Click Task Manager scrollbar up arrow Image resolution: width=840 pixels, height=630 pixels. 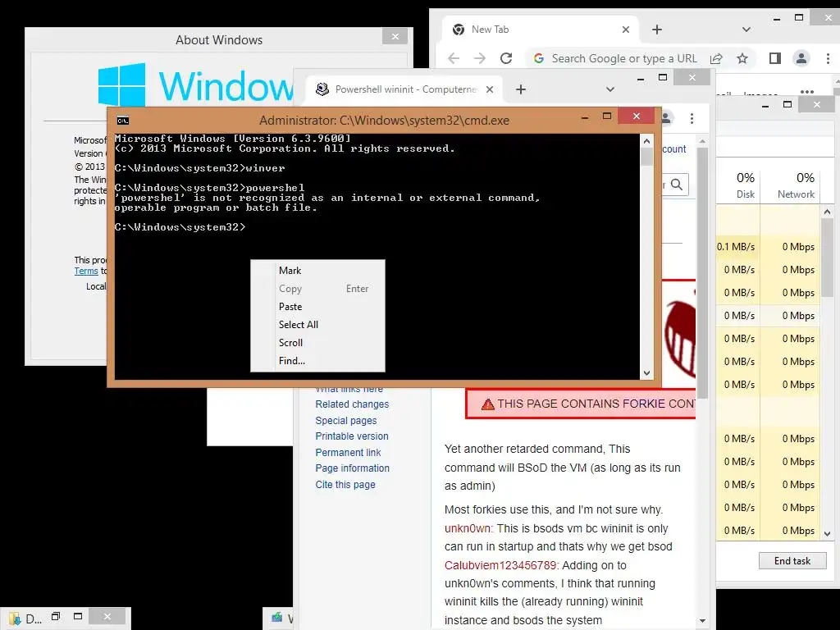click(x=827, y=212)
